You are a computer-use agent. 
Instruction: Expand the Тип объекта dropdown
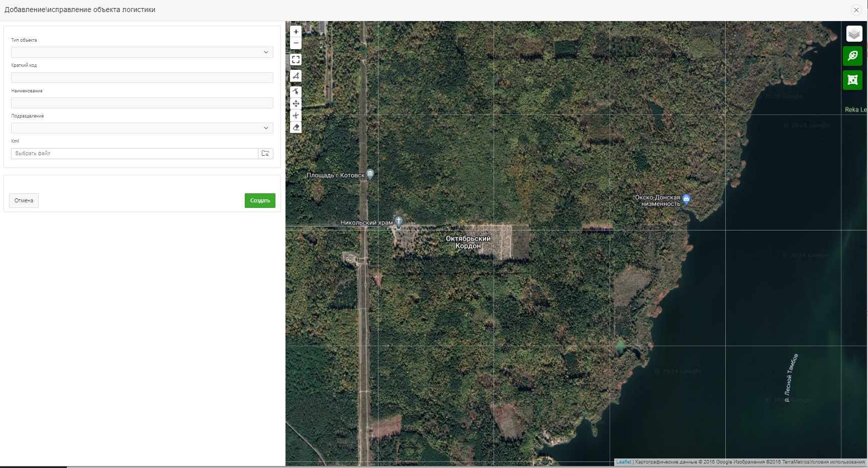[x=142, y=52]
